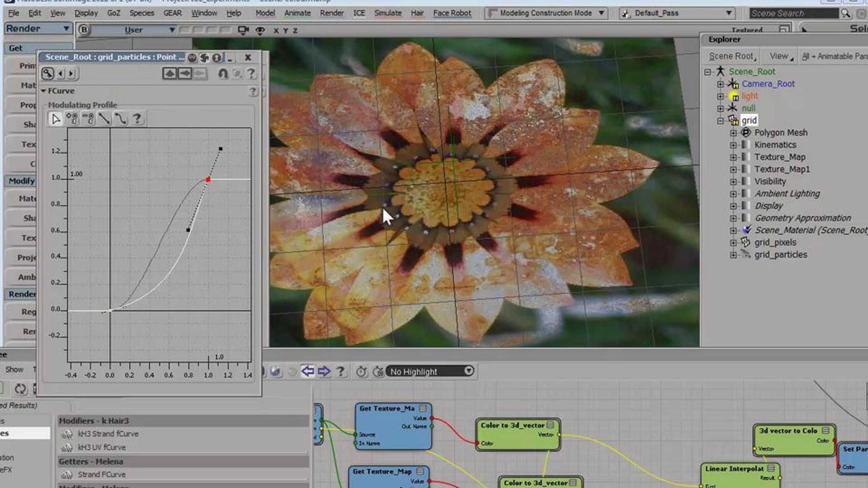Image resolution: width=868 pixels, height=488 pixels.
Task: Toggle Y axis in viewport header
Action: tap(286, 31)
